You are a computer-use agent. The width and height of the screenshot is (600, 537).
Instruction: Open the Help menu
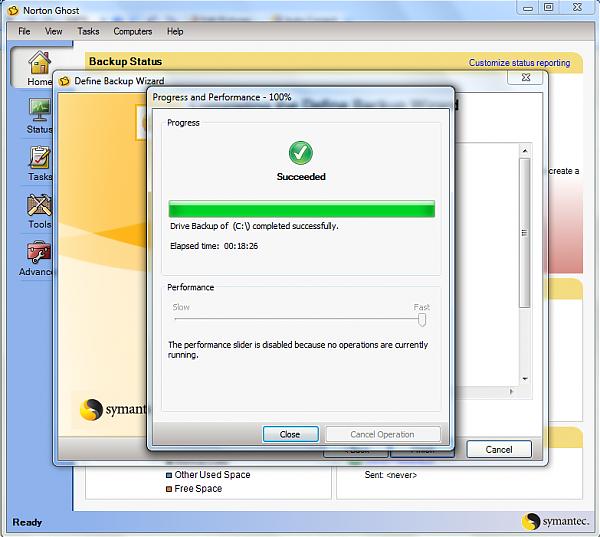175,31
